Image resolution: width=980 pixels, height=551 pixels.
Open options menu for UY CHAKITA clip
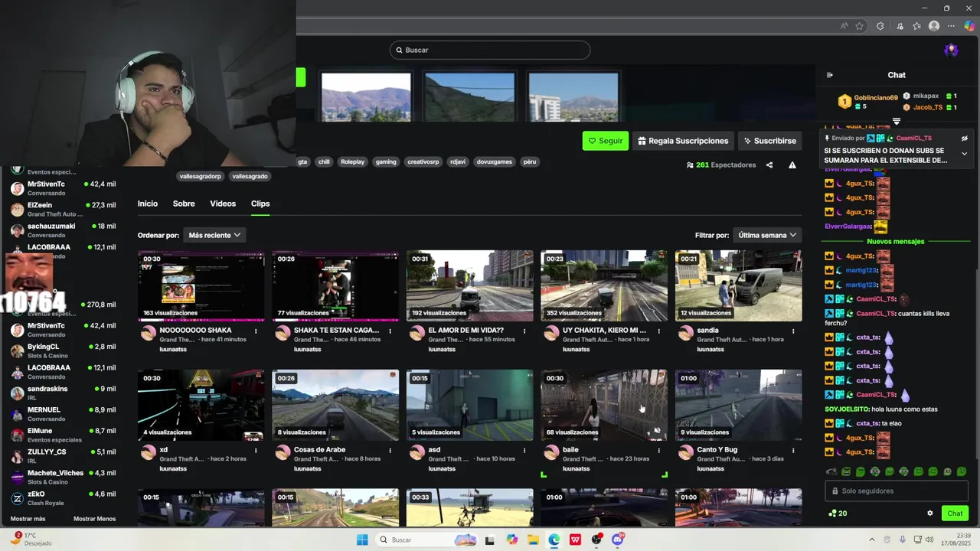pyautogui.click(x=659, y=331)
